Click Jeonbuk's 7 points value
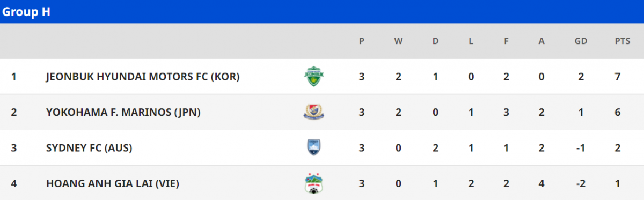The height and width of the screenshot is (200, 644). (x=618, y=77)
